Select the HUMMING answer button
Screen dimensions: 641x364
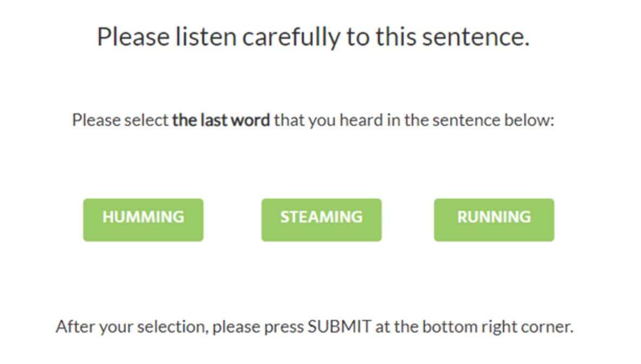tap(143, 219)
